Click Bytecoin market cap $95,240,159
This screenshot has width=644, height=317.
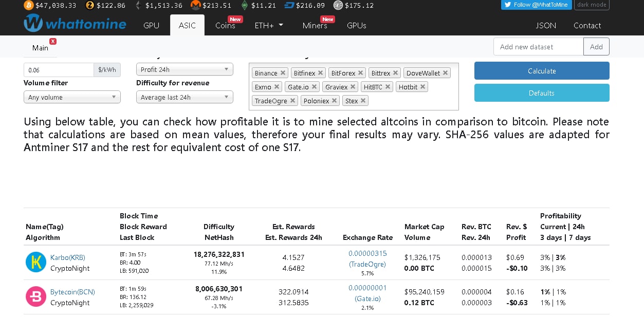pyautogui.click(x=424, y=292)
